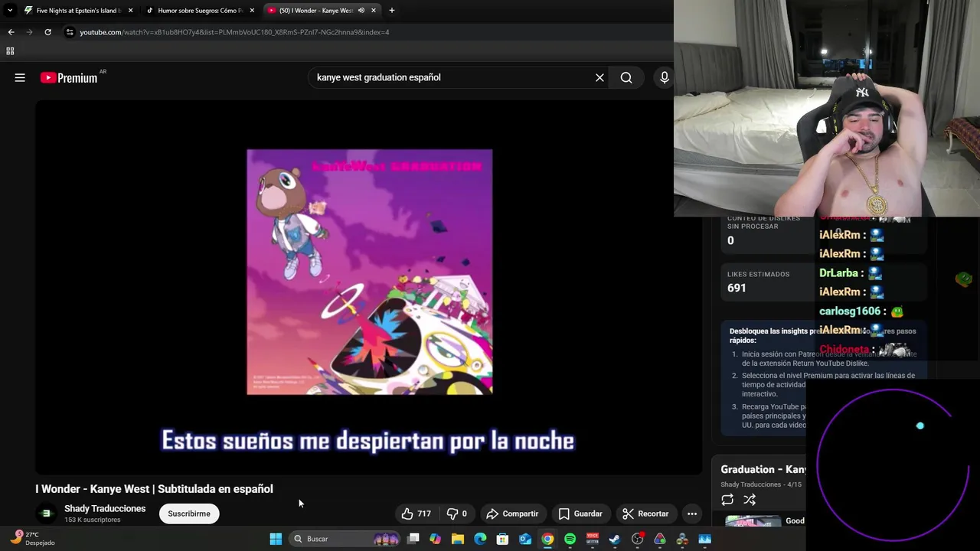Open the site information icon in address bar

click(x=70, y=32)
